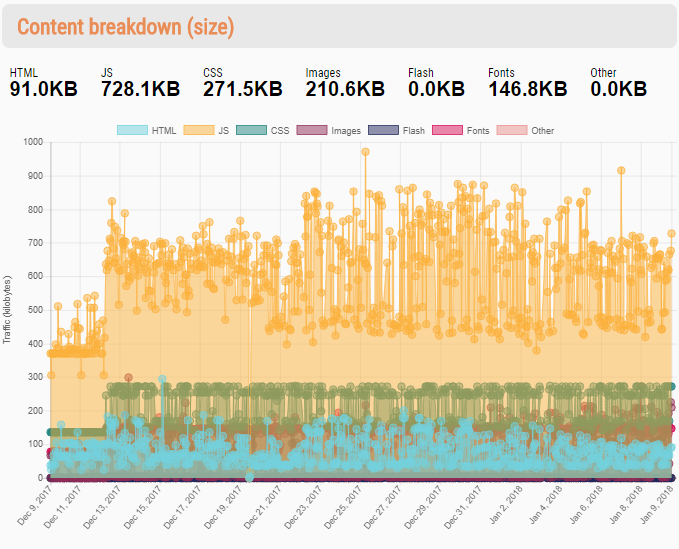Click the HTML 91.0KB summary value
This screenshot has height=549, width=679.
pos(43,89)
